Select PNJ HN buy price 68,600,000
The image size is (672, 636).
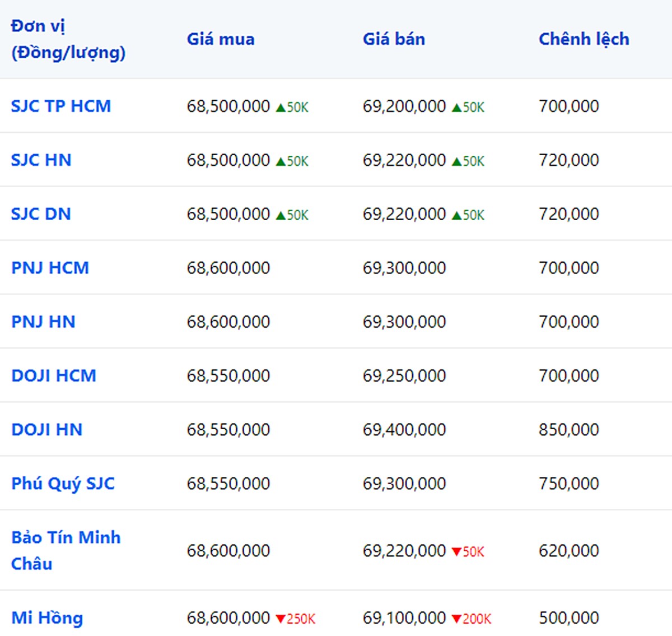pos(228,321)
